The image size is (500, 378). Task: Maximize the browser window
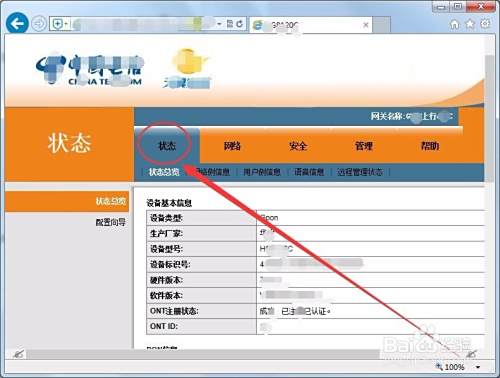458,7
